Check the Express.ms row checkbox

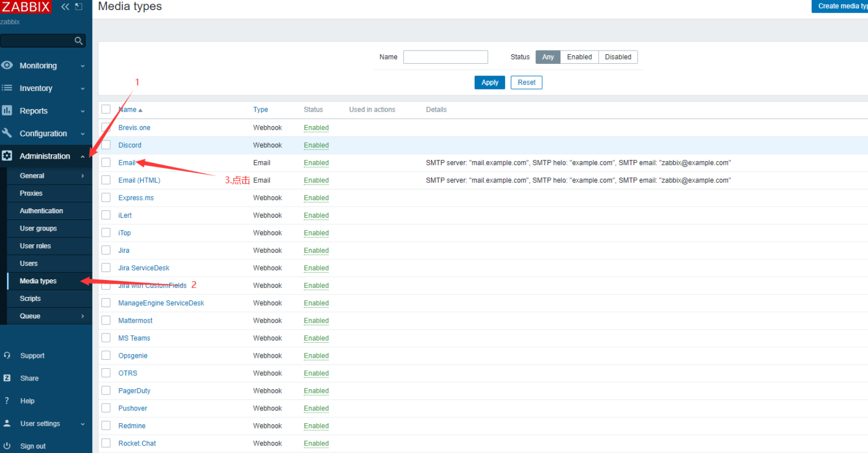[106, 197]
